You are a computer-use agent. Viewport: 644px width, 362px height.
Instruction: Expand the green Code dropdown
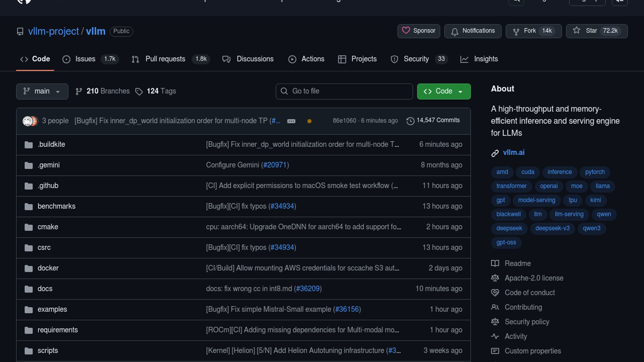(443, 91)
